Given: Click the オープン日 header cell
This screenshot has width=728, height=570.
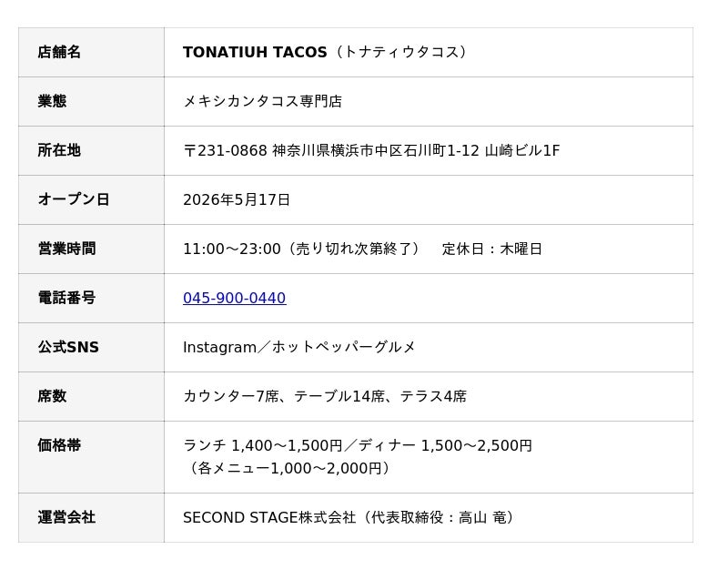Looking at the screenshot, I should pos(92,200).
